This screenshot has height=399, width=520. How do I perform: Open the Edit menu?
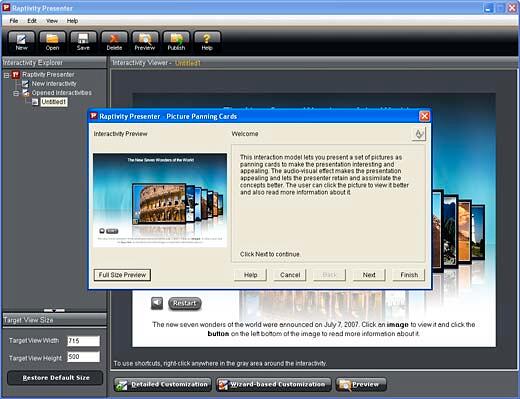pyautogui.click(x=32, y=21)
